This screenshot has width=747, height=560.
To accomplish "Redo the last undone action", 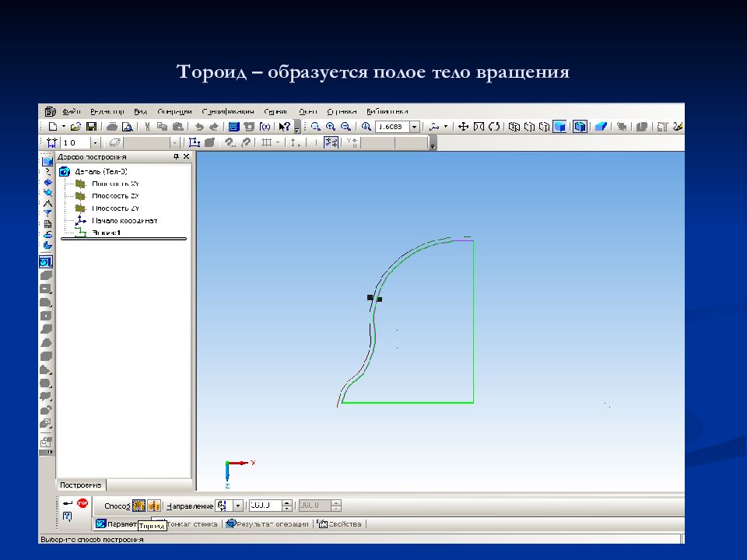I will [x=214, y=127].
